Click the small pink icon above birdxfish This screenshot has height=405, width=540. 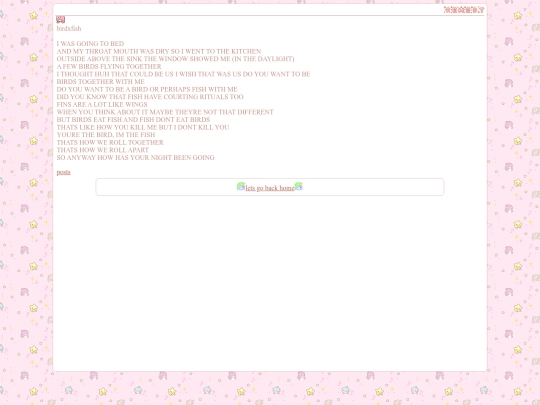tap(61, 20)
